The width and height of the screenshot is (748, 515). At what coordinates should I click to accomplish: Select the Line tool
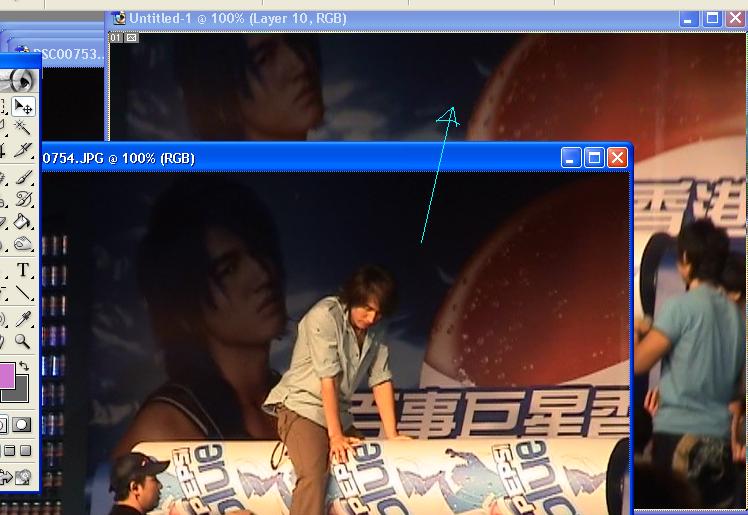pyautogui.click(x=23, y=292)
